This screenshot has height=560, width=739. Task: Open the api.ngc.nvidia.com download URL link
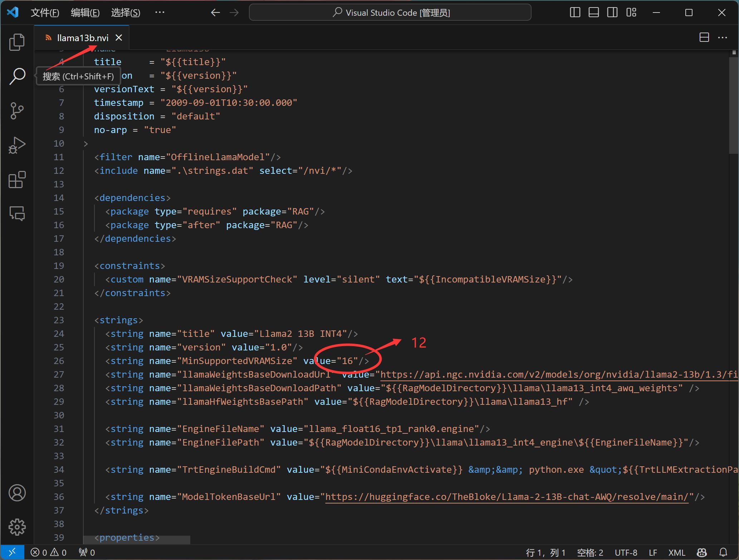pos(559,374)
